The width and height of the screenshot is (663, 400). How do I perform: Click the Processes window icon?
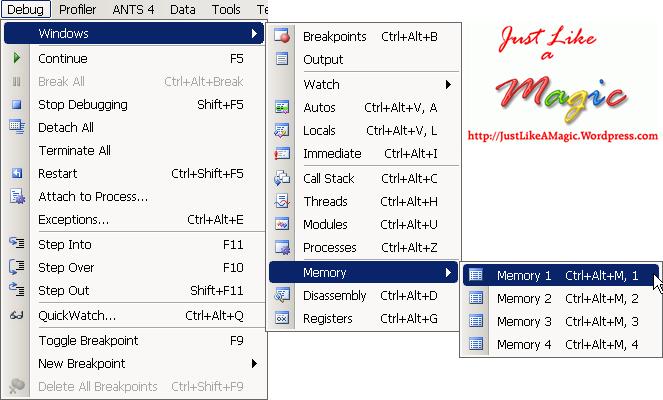tap(282, 247)
